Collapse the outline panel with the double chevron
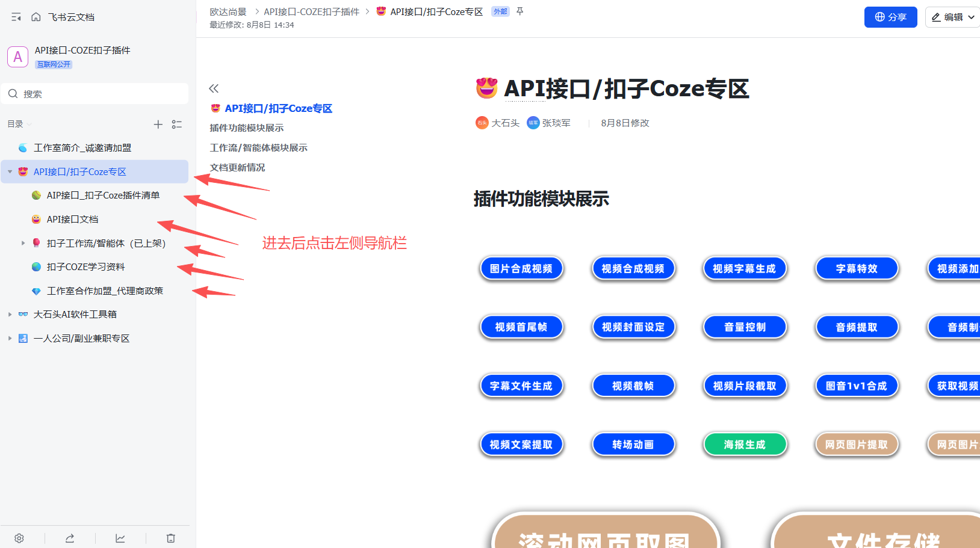Screen dimensions: 980x548 coord(214,88)
